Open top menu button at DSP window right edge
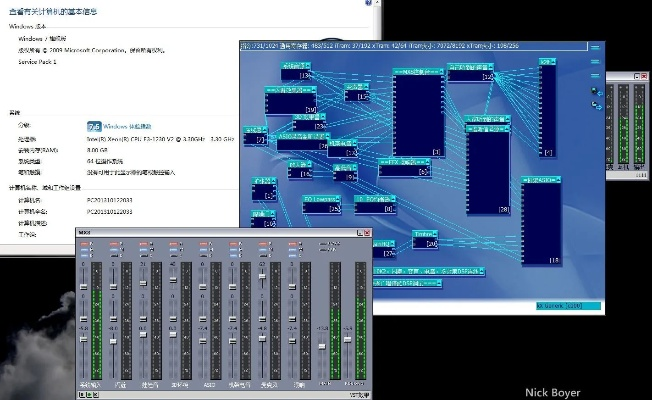652x400 pixels. click(x=594, y=47)
